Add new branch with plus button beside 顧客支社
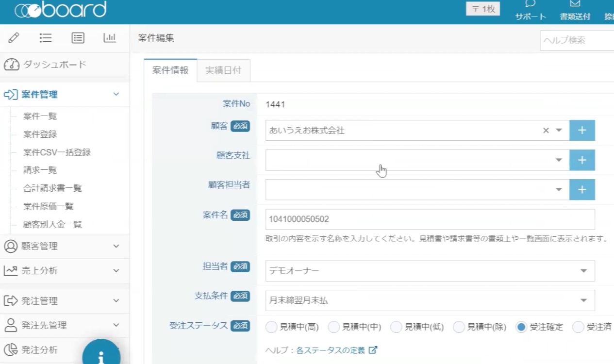This screenshot has width=614, height=364. (582, 160)
